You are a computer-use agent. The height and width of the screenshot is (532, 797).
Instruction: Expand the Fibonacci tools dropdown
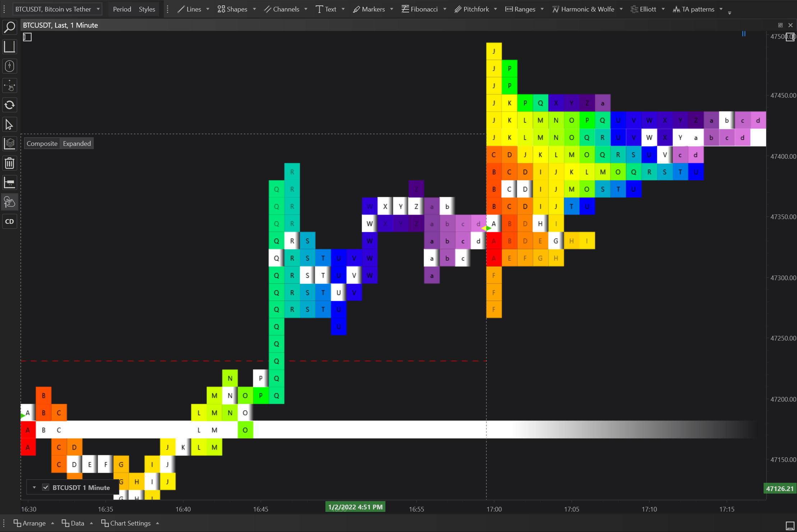[x=445, y=9]
